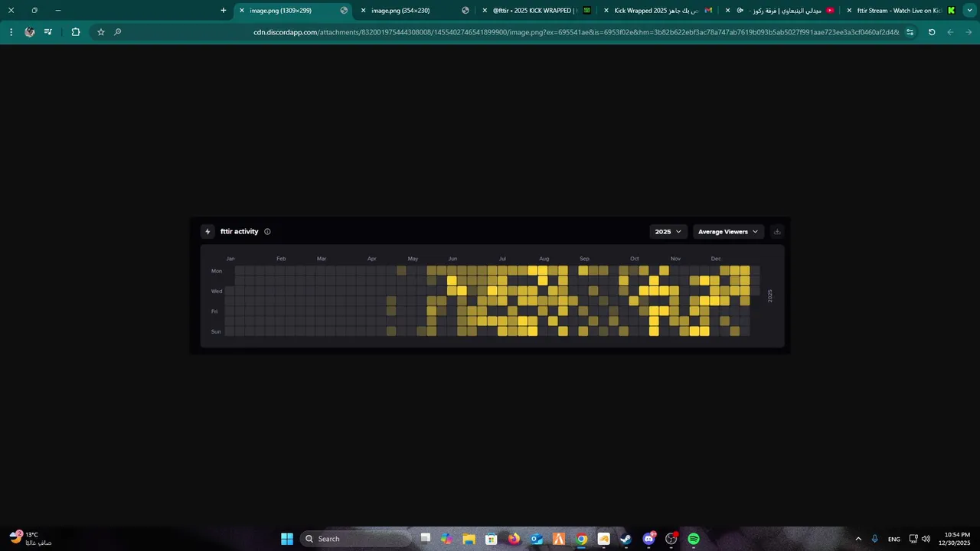
Task: Open the volume speaker control
Action: (926, 539)
